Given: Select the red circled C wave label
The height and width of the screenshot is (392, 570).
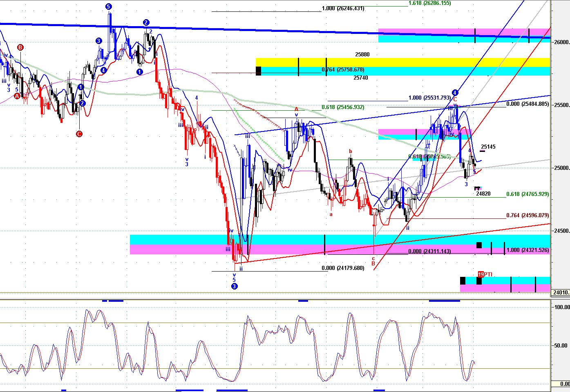Looking at the screenshot, I should pyautogui.click(x=79, y=134).
